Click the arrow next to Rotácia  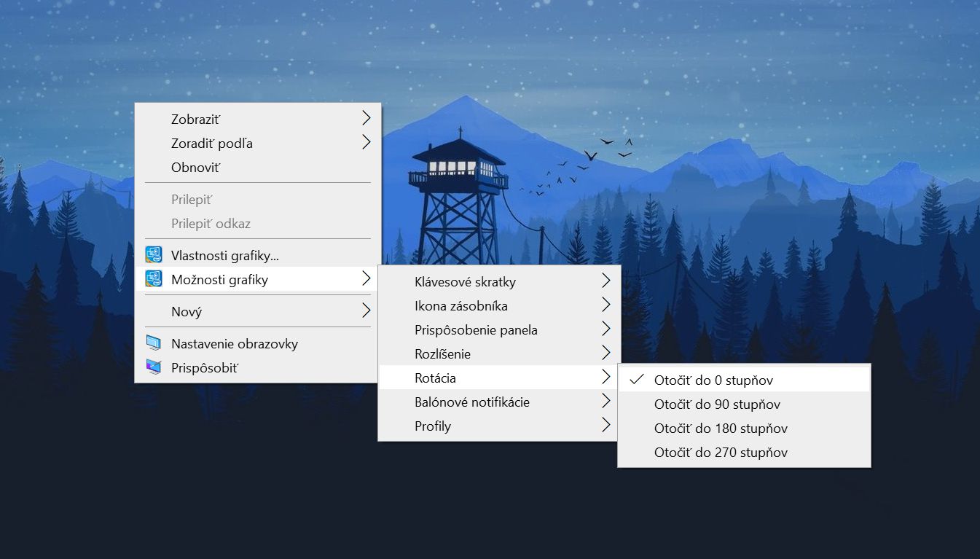coord(605,377)
